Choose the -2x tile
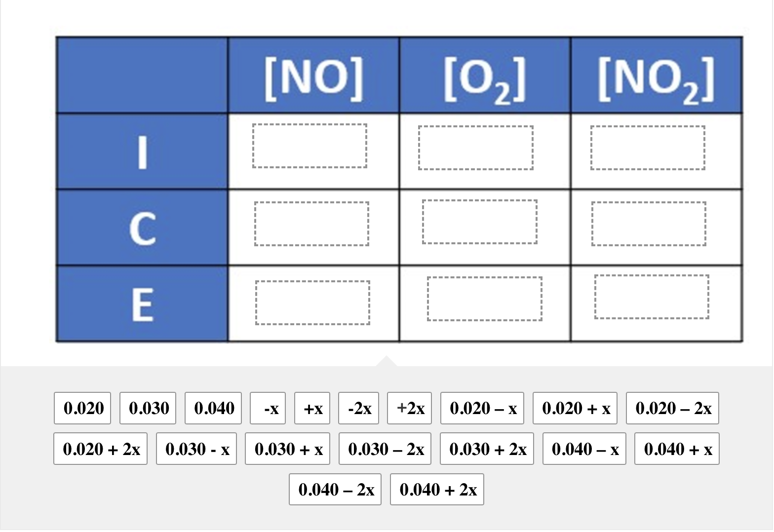 (x=358, y=408)
